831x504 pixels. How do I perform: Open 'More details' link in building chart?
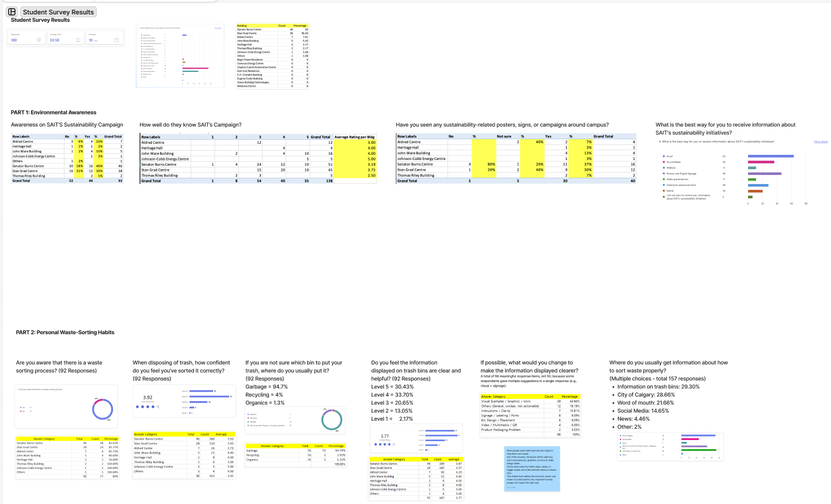click(218, 28)
